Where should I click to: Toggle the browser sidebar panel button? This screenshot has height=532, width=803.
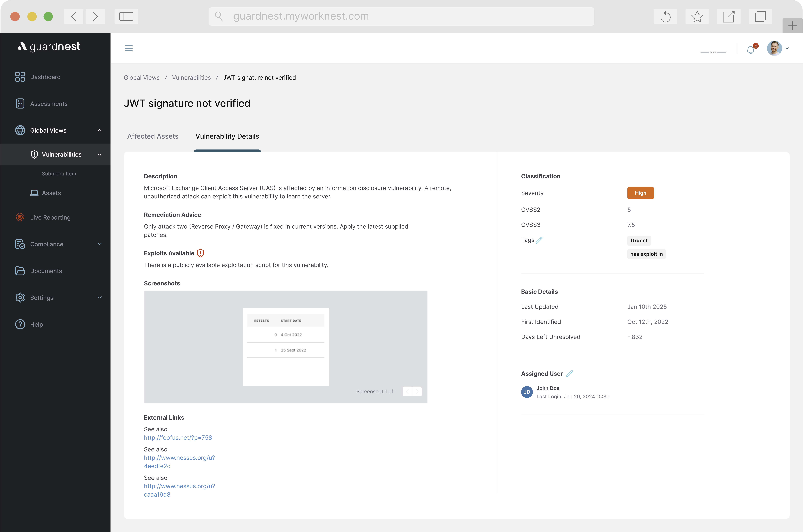point(126,17)
